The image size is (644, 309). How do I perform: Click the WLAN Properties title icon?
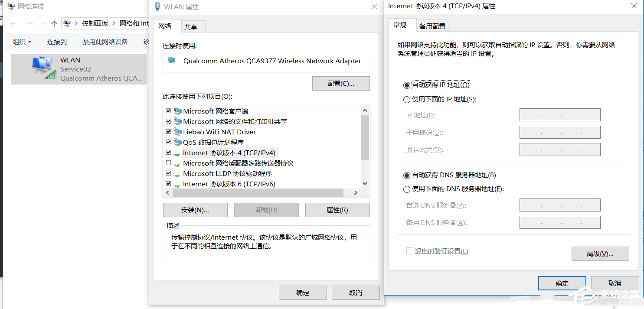(x=158, y=7)
